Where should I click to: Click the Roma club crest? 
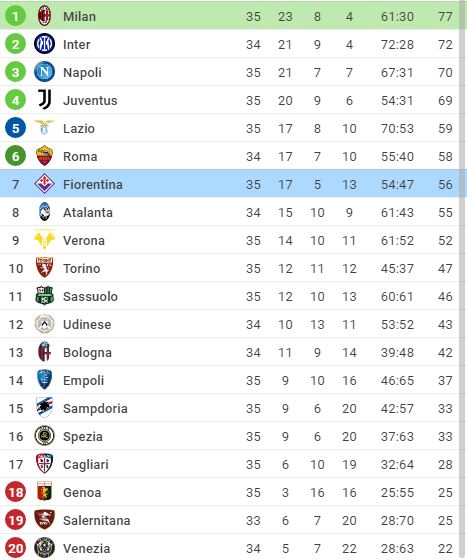point(44,156)
